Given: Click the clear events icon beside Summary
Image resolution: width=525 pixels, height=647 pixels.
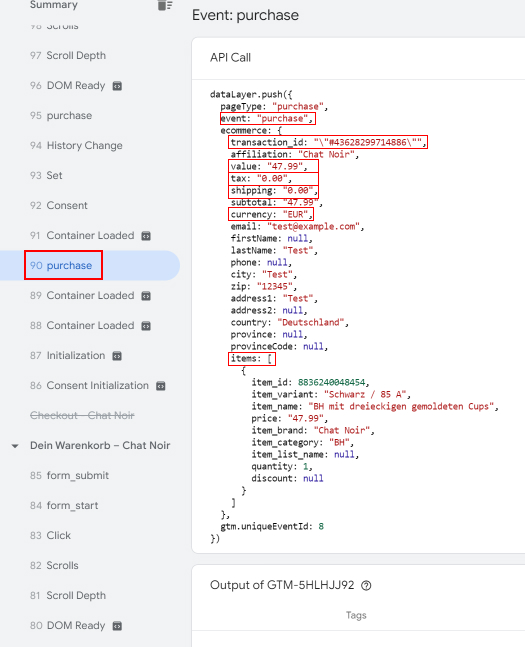Looking at the screenshot, I should [x=165, y=5].
